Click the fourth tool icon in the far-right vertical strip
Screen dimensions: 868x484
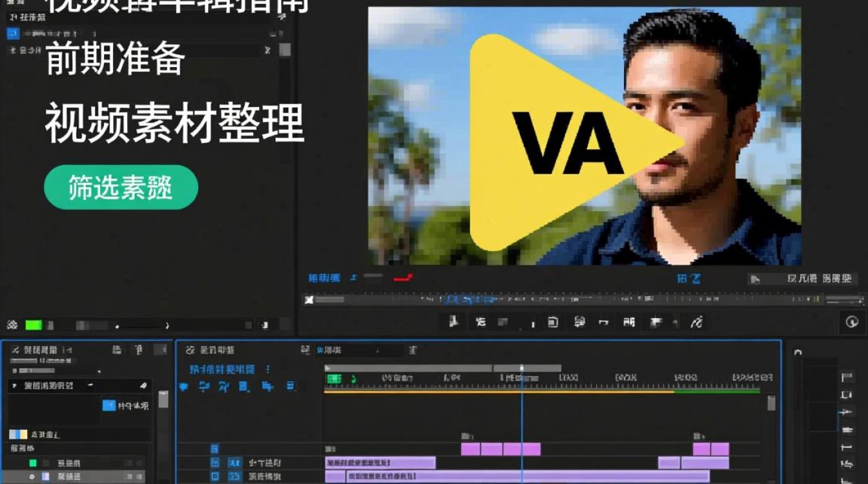847,429
